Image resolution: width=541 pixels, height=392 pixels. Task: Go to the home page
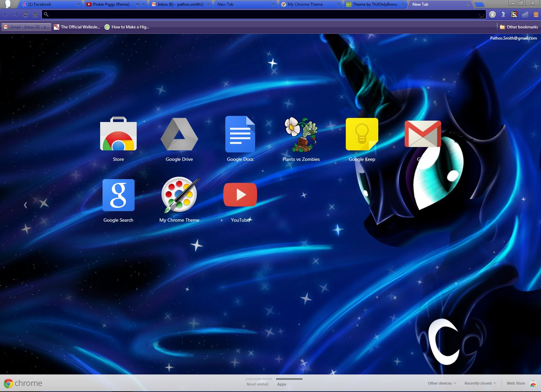pos(35,15)
